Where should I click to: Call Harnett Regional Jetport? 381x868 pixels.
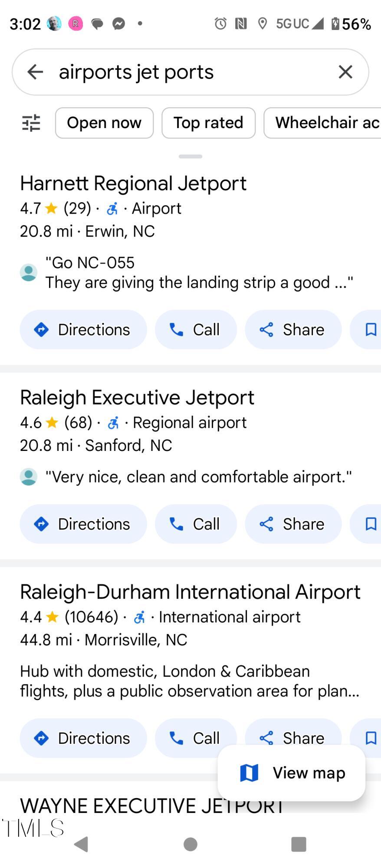tap(196, 330)
